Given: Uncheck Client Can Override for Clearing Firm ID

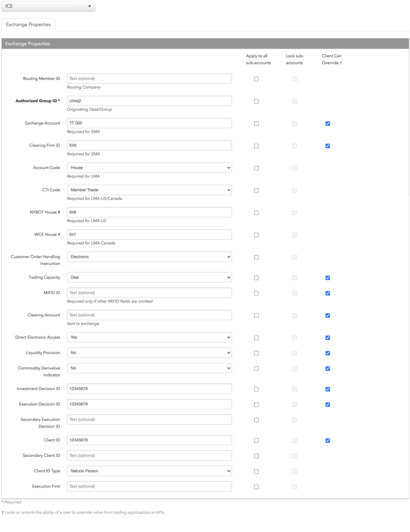Looking at the screenshot, I should click(328, 146).
